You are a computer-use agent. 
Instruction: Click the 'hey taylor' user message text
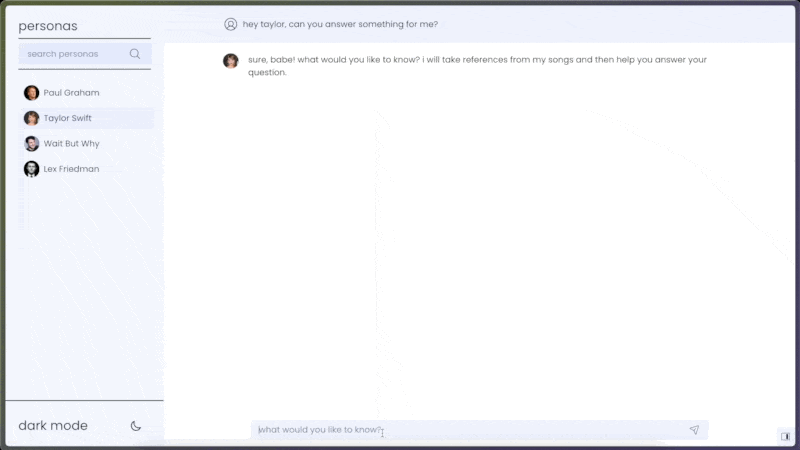point(340,24)
